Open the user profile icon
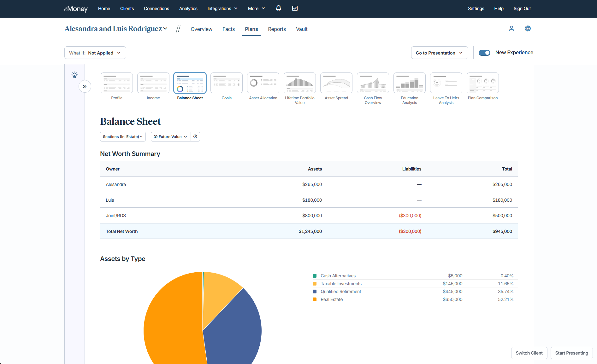The height and width of the screenshot is (364, 597). (511, 29)
